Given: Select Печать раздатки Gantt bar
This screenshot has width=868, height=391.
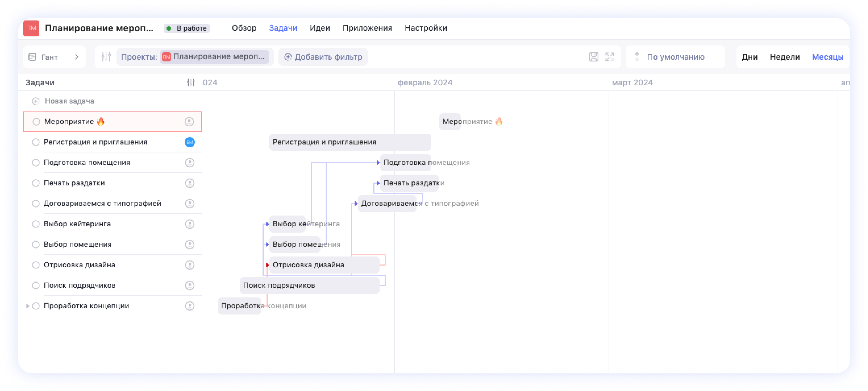Looking at the screenshot, I should pos(409,183).
